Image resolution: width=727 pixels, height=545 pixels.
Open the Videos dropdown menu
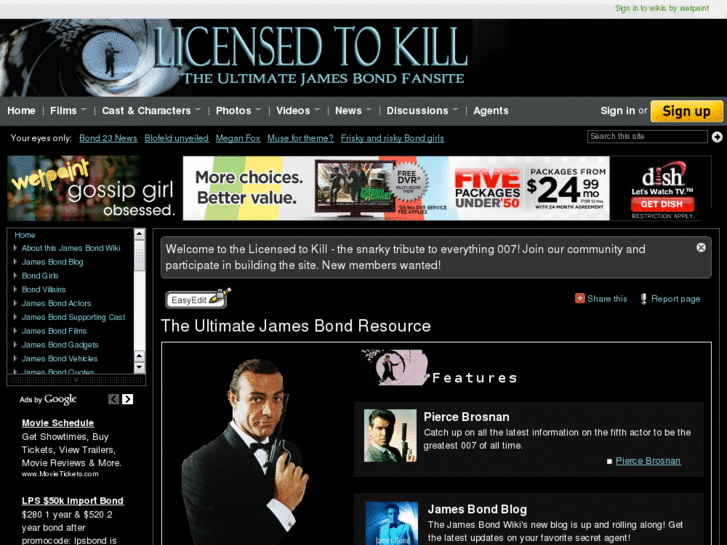(x=298, y=111)
